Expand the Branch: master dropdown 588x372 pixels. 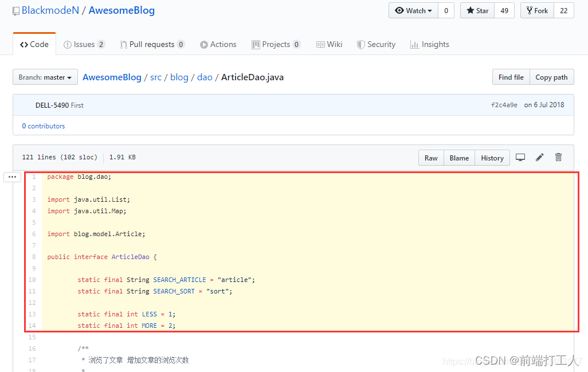click(x=45, y=77)
